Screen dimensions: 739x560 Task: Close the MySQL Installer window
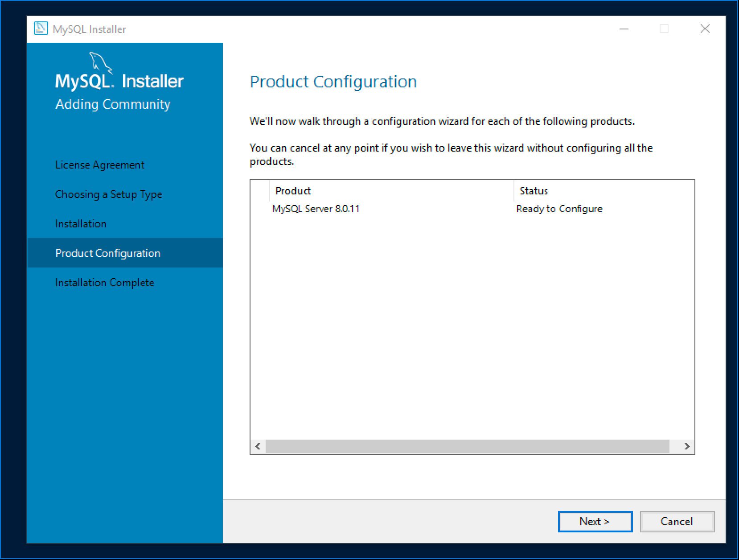[x=705, y=29]
